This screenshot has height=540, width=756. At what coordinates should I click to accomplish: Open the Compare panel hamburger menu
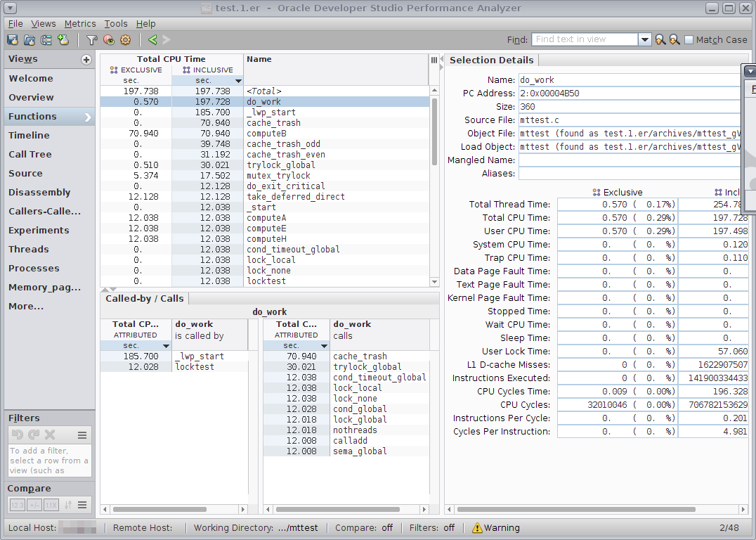82,505
